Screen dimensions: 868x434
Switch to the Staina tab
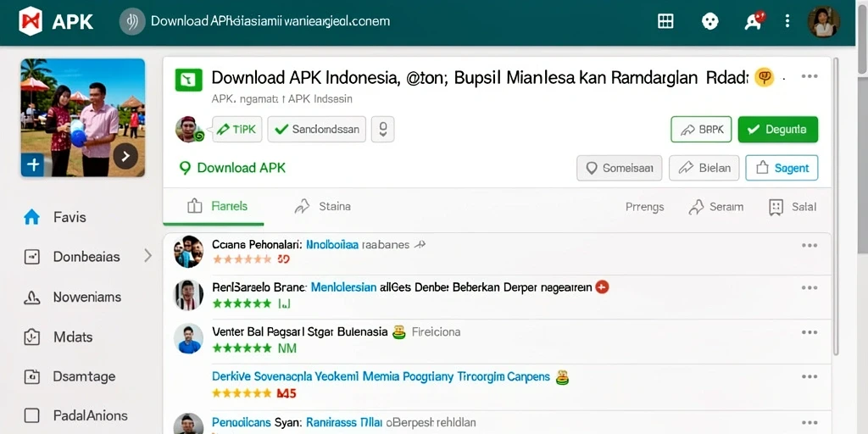[322, 207]
